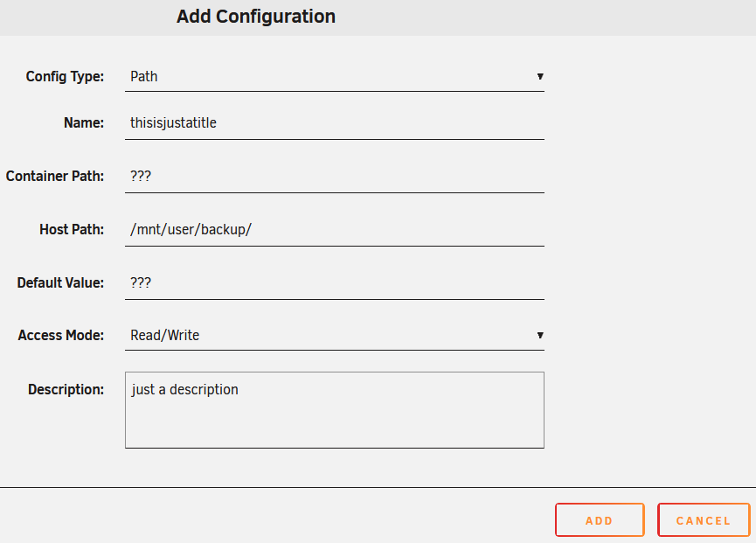The height and width of the screenshot is (543, 756).
Task: Click the Container Path label
Action: coord(55,176)
